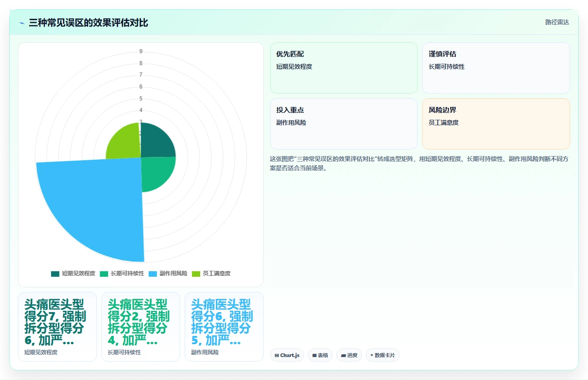
Task: Click the 数据卡片 chip
Action: coord(383,355)
